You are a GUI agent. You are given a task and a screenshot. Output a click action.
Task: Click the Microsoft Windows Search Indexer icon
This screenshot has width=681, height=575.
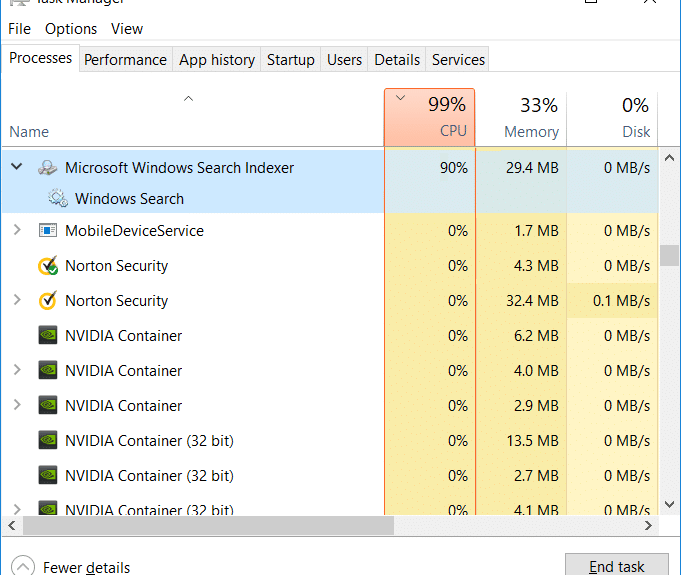pos(47,168)
